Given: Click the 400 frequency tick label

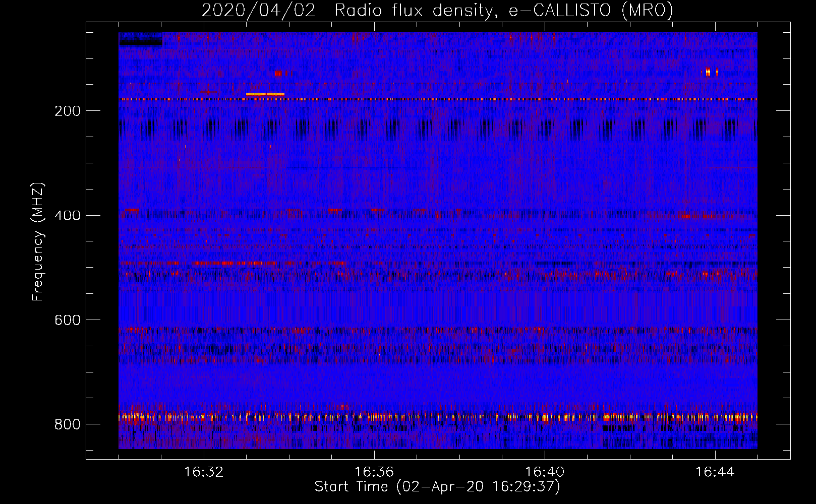Looking at the screenshot, I should tap(67, 216).
